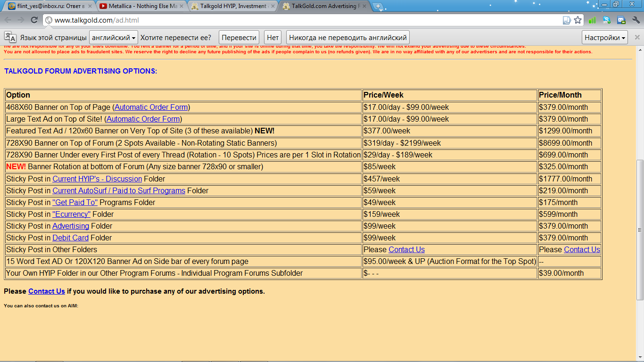Click the translate icon on the translate bar
644x362 pixels.
pos(10,37)
